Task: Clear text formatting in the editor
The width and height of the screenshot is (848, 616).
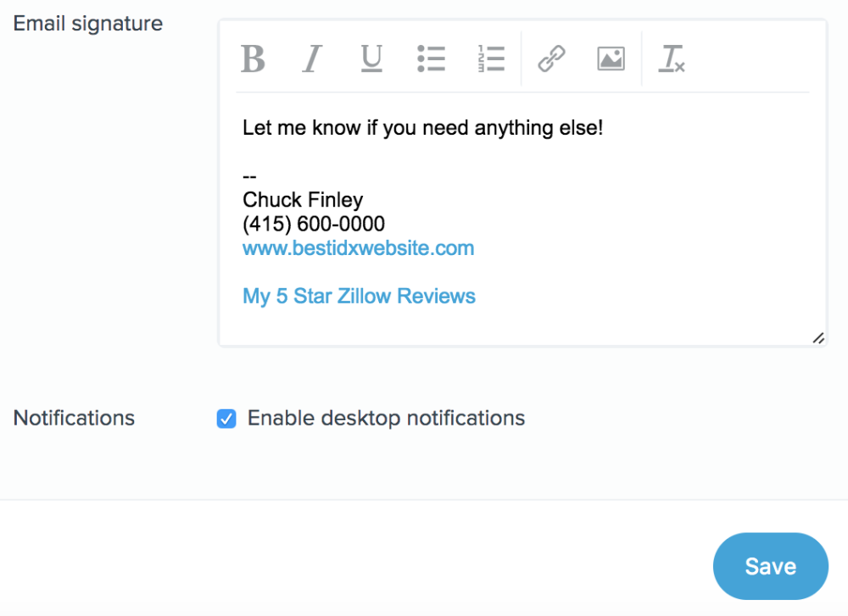Action: 672,59
